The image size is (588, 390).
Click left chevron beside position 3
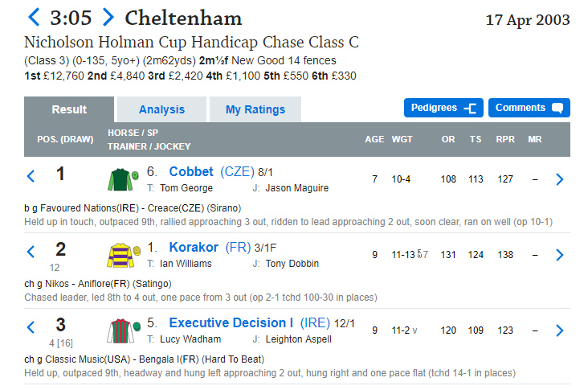pyautogui.click(x=31, y=327)
